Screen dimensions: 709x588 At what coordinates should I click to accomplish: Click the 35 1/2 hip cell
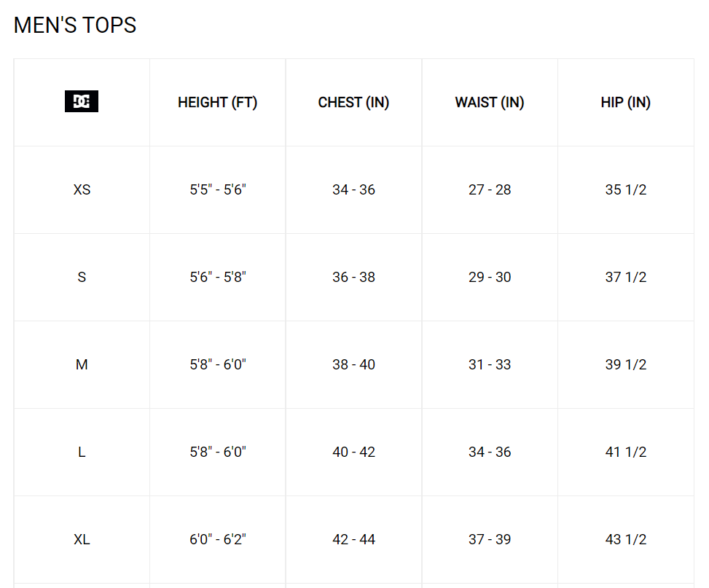coord(626,189)
